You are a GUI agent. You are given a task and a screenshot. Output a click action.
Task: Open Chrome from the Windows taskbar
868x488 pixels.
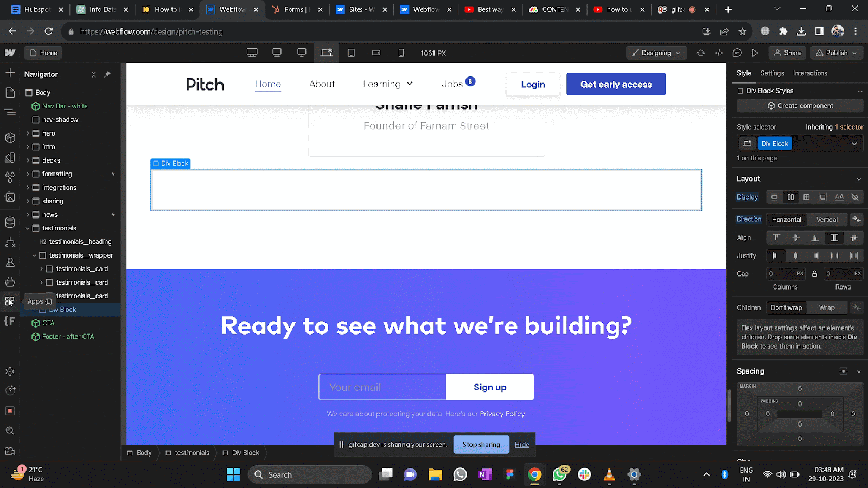(x=534, y=475)
